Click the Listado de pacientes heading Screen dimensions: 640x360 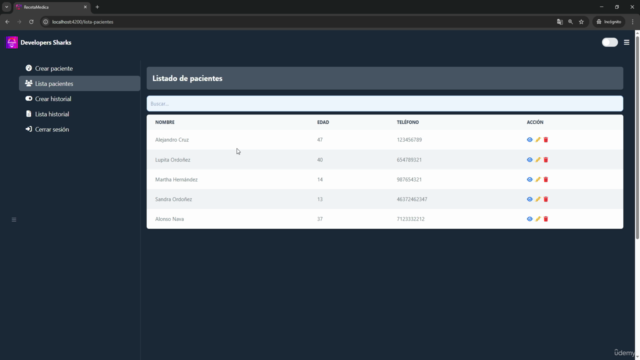[x=187, y=78]
